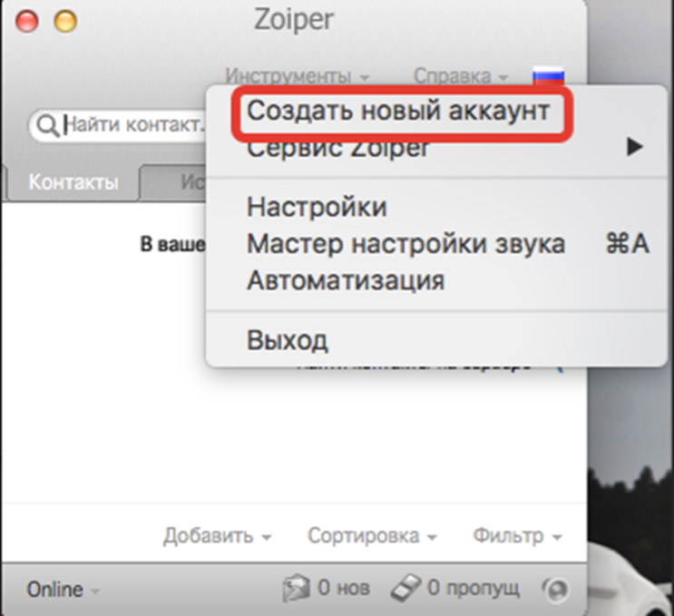Change the "Online" presence status
Screen dimensions: 674x616
[x=63, y=590]
